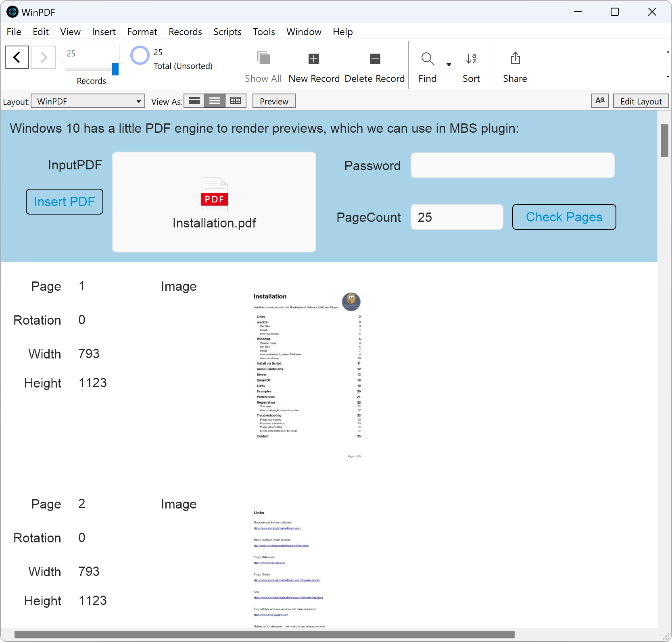Click the Installation.pdf file icon
Screen dimensions: 672x642
[215, 194]
